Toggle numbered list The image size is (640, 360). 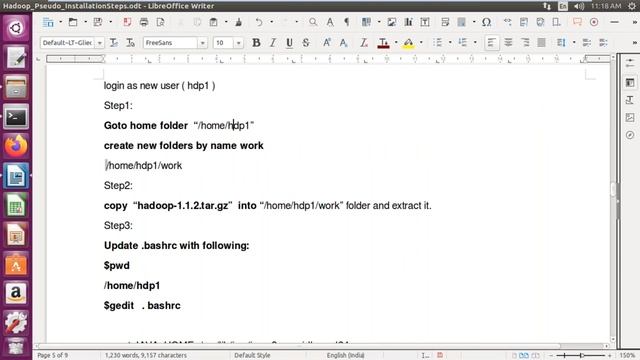462,42
